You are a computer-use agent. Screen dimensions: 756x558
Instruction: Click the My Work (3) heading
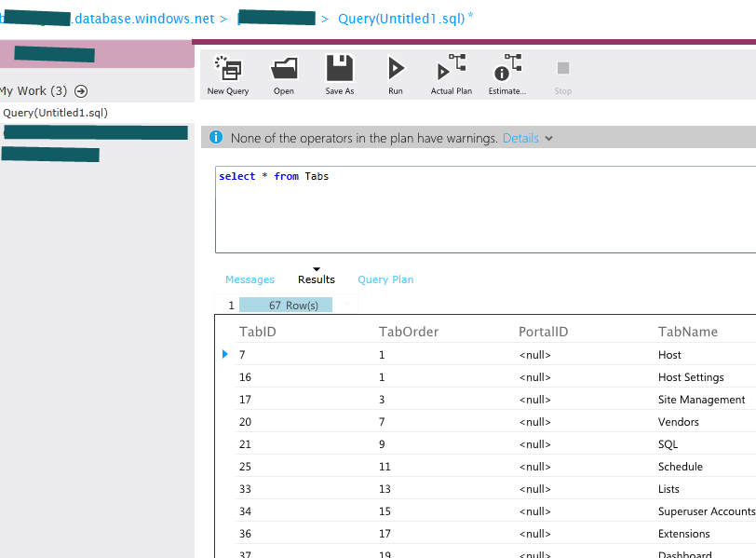(x=33, y=91)
